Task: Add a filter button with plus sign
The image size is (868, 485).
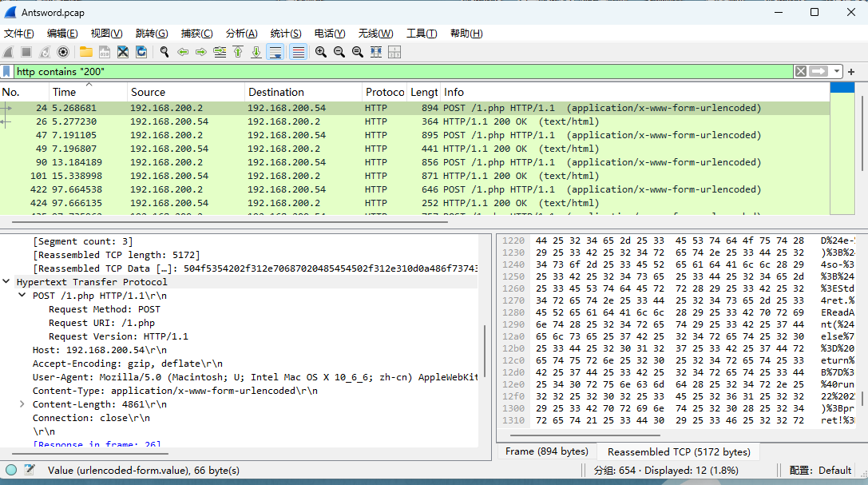Action: (x=851, y=71)
